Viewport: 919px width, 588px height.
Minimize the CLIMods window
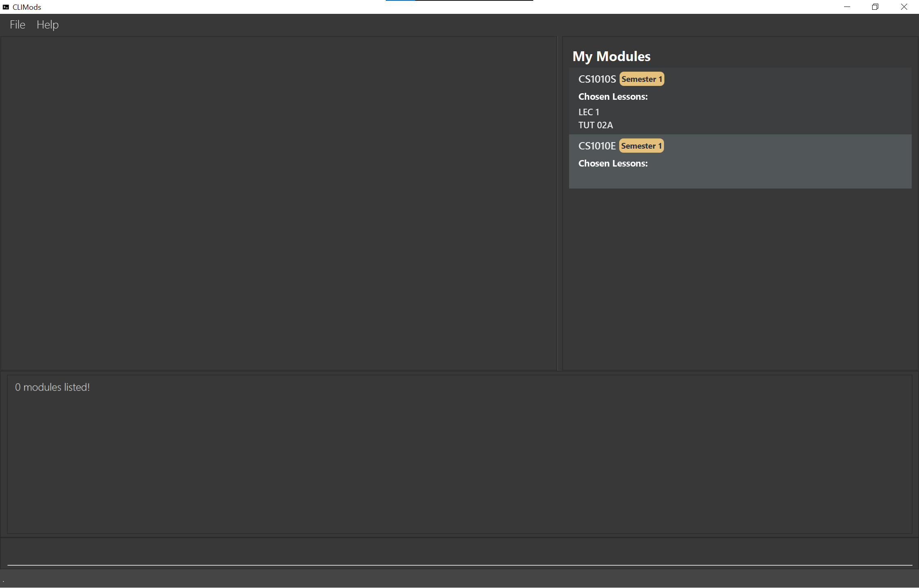tap(847, 7)
